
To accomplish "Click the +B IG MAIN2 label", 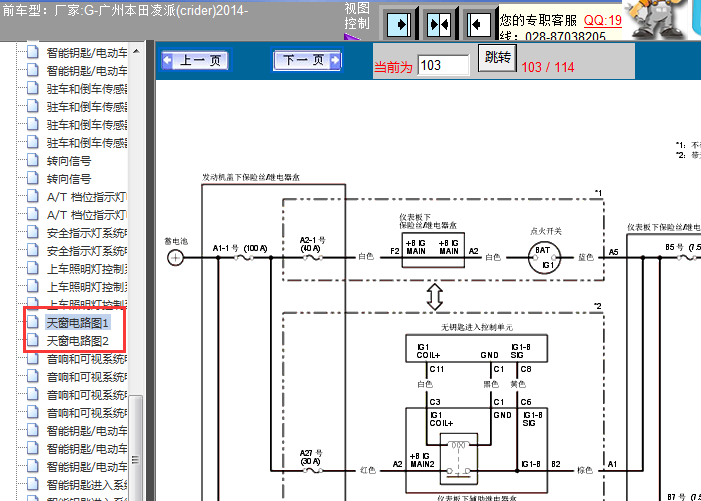I will click(x=422, y=460).
